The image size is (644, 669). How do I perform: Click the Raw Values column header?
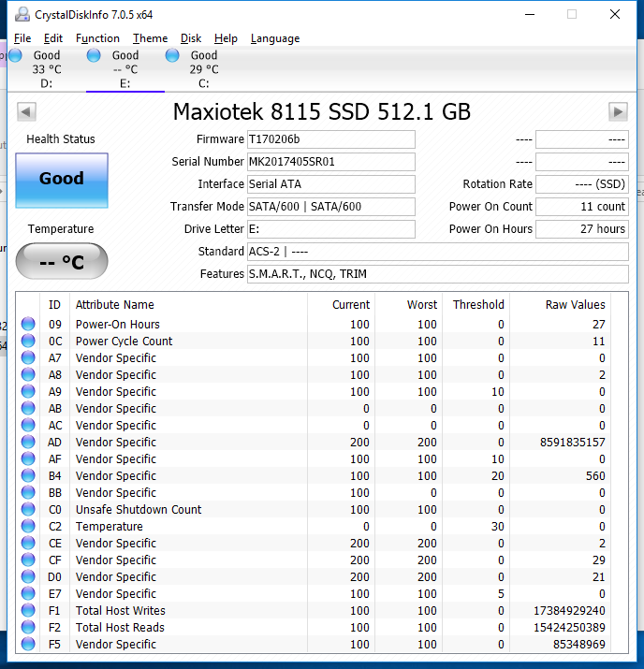(575, 305)
